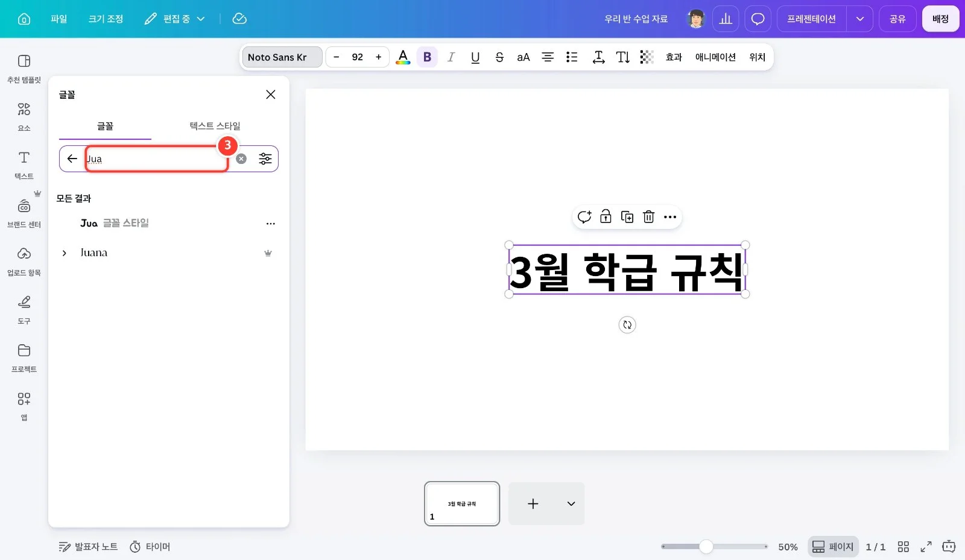Open the 도구 tools panel
Viewport: 965px width, 560px height.
[24, 309]
